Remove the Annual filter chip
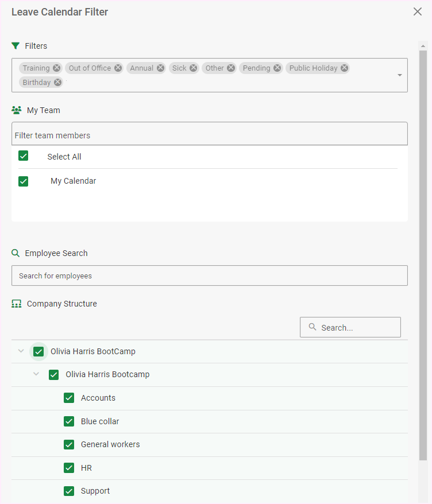 coord(160,68)
